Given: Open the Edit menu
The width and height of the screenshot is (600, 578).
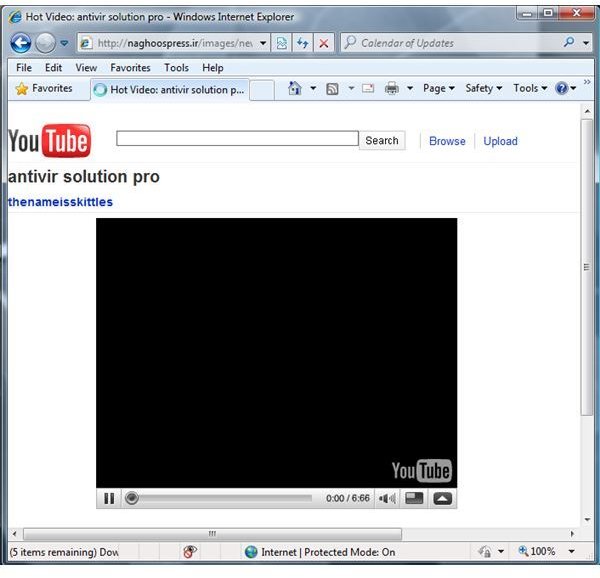Looking at the screenshot, I should click(53, 68).
